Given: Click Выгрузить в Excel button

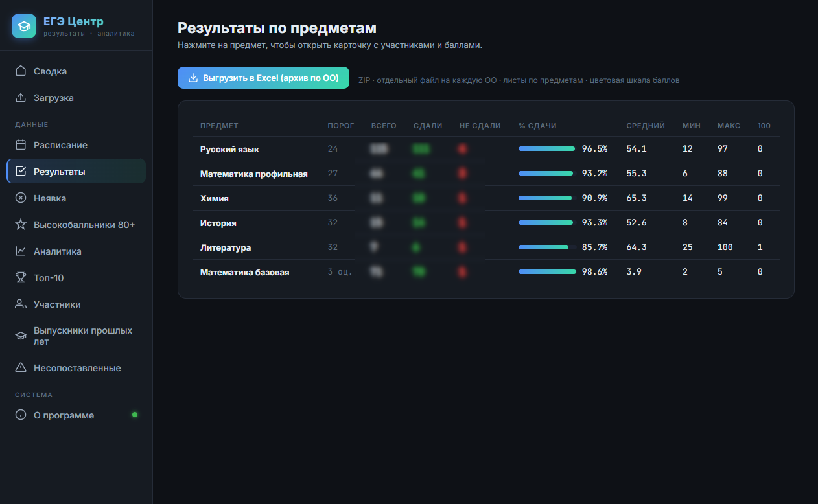Looking at the screenshot, I should 263,78.
